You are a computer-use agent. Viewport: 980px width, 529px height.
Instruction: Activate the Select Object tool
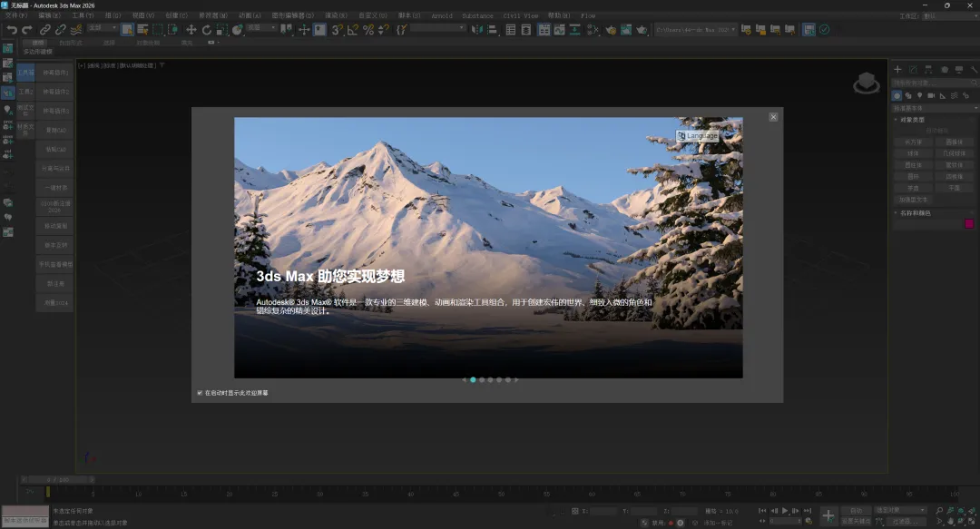pyautogui.click(x=128, y=29)
